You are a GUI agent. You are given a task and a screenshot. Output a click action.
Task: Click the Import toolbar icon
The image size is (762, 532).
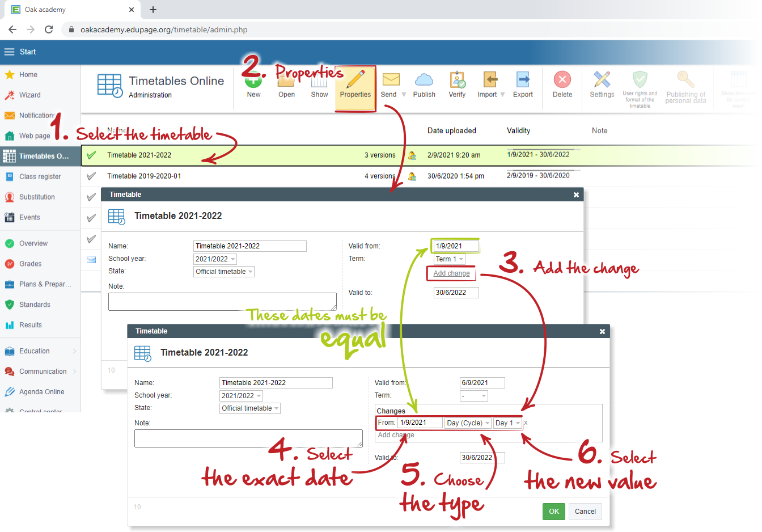[x=490, y=79]
